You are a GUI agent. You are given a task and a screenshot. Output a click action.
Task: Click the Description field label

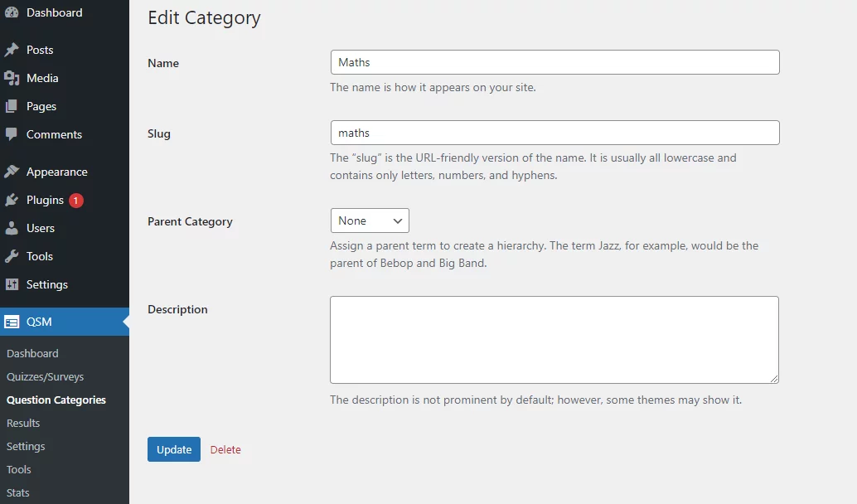(x=177, y=309)
